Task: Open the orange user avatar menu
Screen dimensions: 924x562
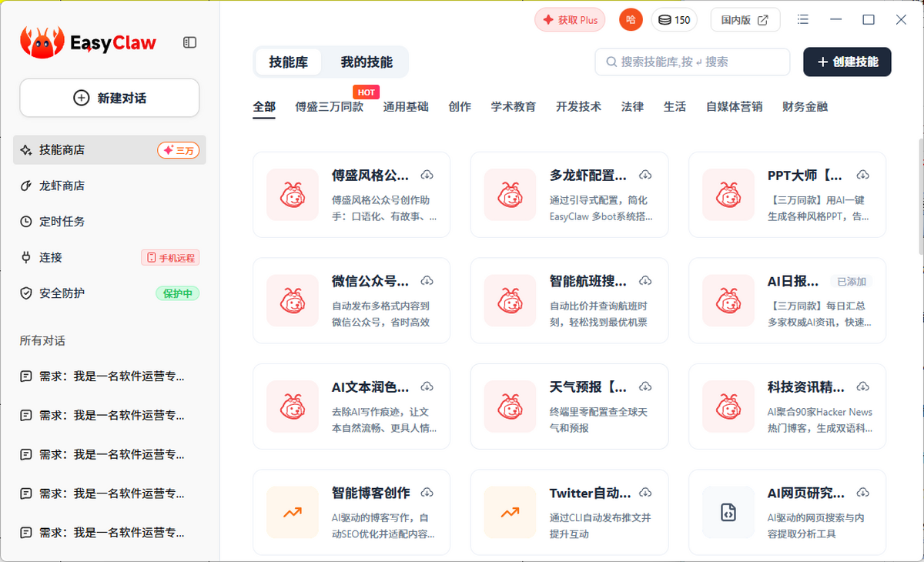Action: tap(631, 20)
